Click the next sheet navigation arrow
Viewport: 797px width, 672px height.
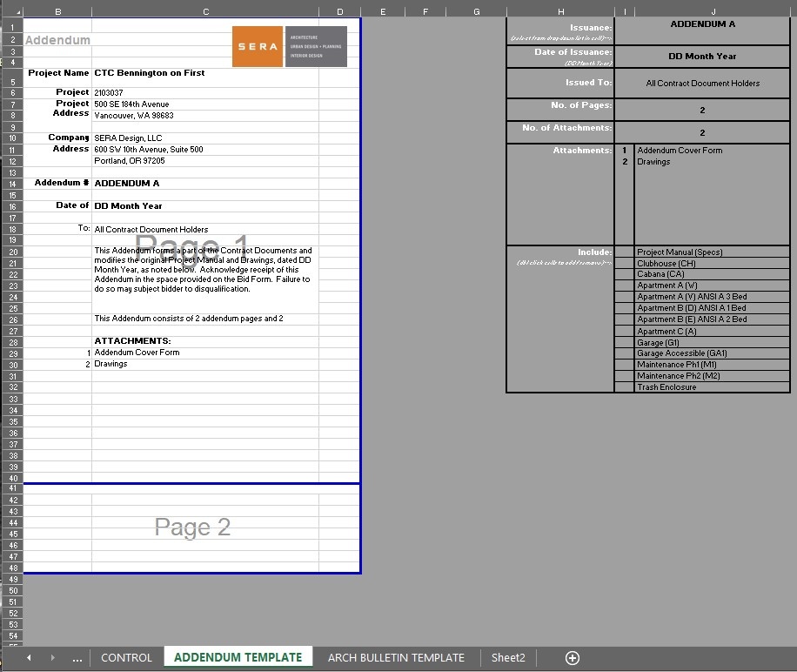point(52,658)
